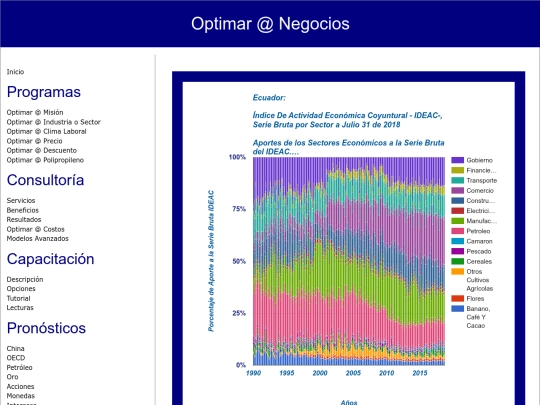Image resolution: width=540 pixels, height=405 pixels.
Task: Click the Índice De Actividad Económica subtitle
Action: (x=347, y=120)
